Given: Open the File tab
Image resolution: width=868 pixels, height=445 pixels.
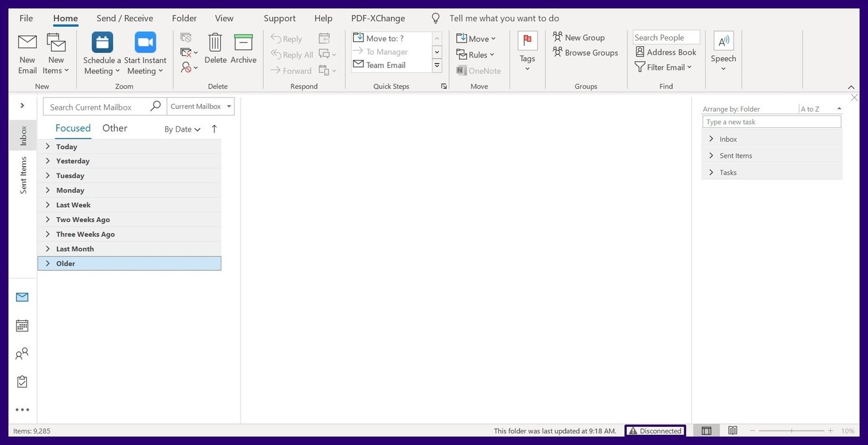Looking at the screenshot, I should [x=26, y=18].
